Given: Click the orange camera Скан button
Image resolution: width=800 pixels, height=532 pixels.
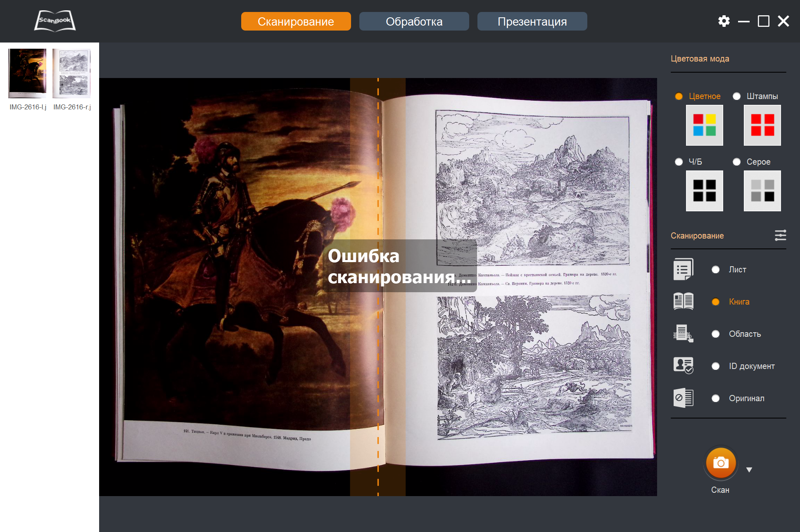Looking at the screenshot, I should (x=720, y=463).
